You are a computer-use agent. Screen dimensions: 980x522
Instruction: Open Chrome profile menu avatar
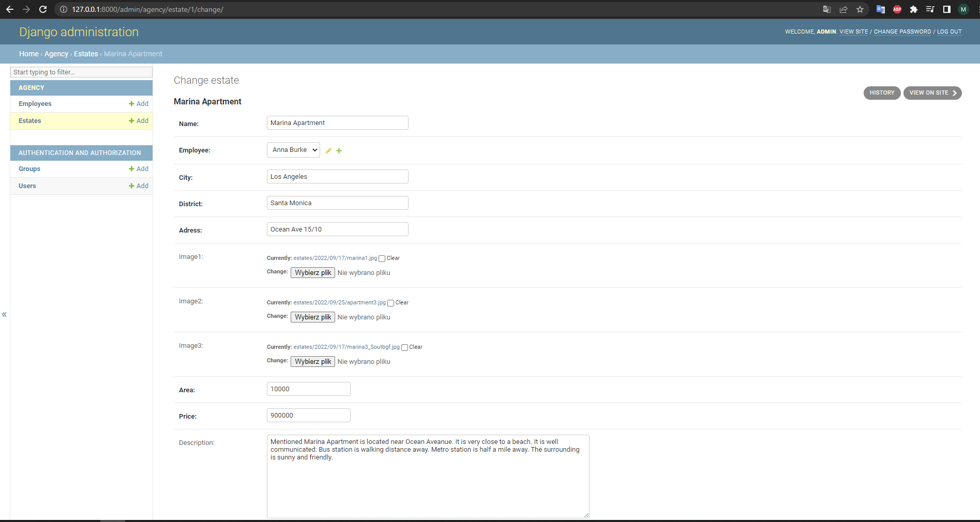(963, 9)
